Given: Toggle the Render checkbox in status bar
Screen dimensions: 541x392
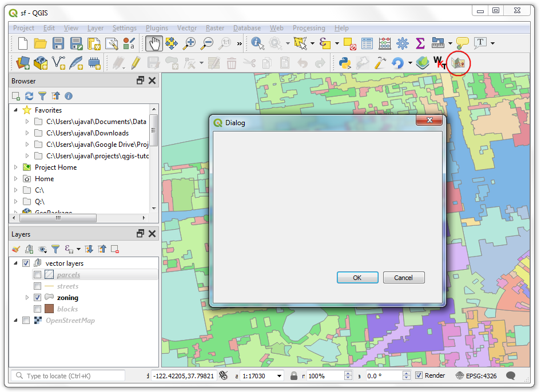Looking at the screenshot, I should point(419,375).
